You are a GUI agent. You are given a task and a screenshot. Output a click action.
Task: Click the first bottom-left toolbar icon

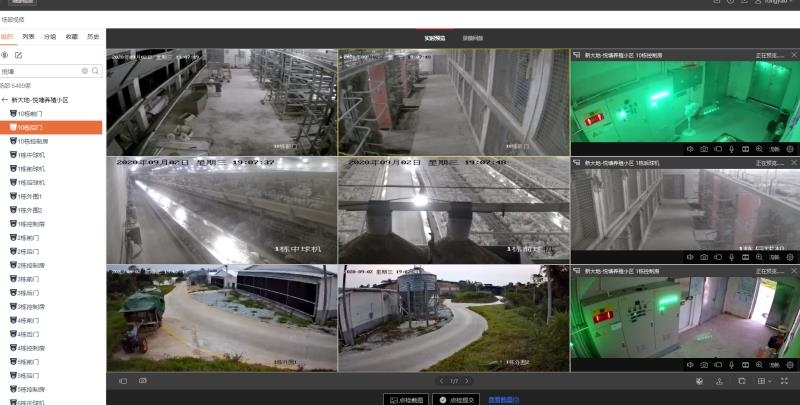123,381
